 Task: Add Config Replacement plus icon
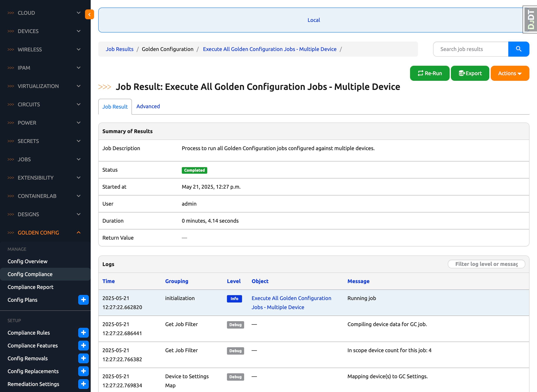click(83, 371)
